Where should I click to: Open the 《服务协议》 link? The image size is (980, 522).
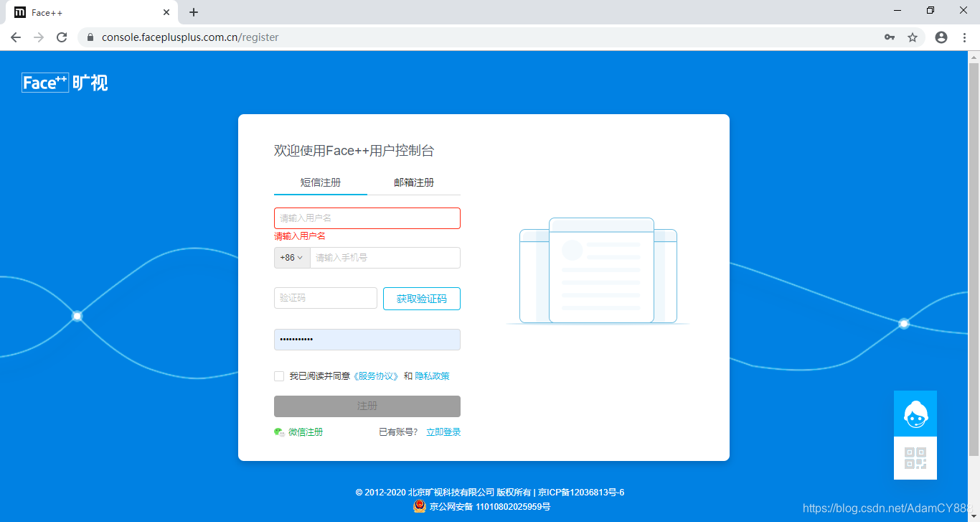[376, 376]
